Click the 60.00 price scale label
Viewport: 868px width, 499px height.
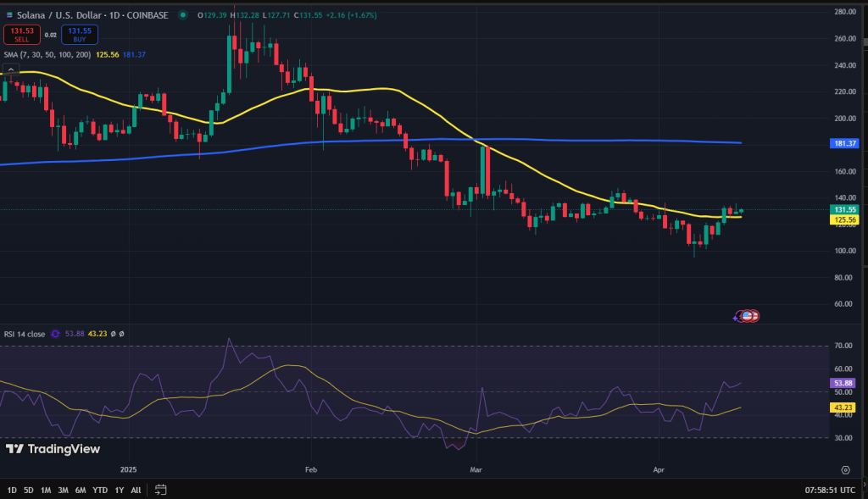pyautogui.click(x=845, y=303)
